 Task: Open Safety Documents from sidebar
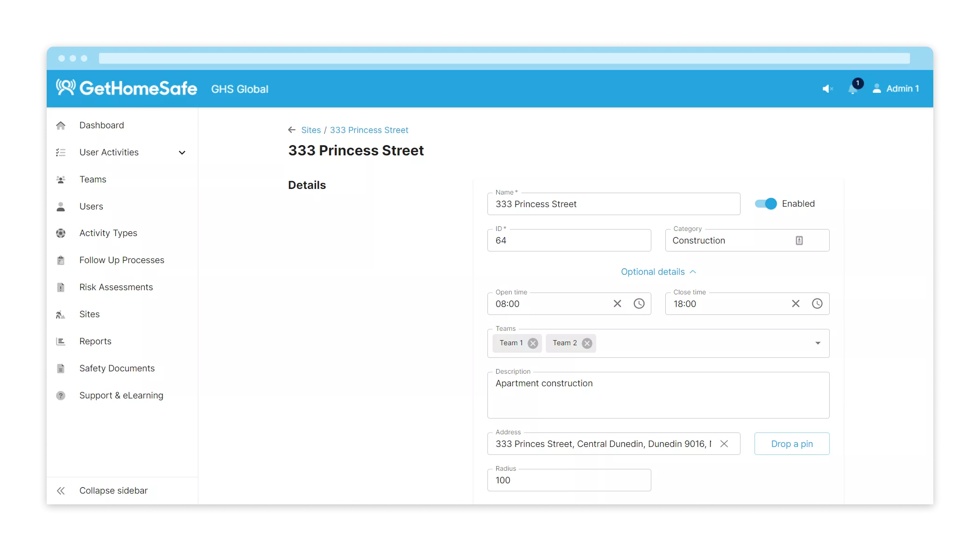117,369
